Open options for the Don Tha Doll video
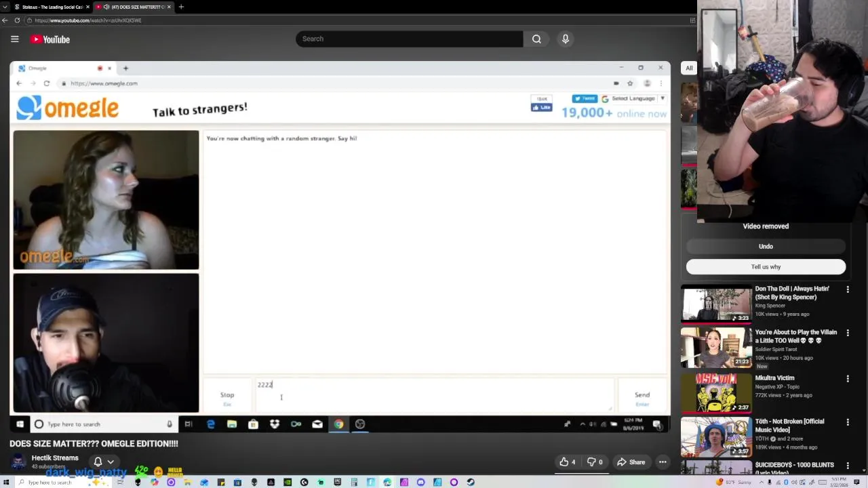The width and height of the screenshot is (868, 488). [847, 289]
